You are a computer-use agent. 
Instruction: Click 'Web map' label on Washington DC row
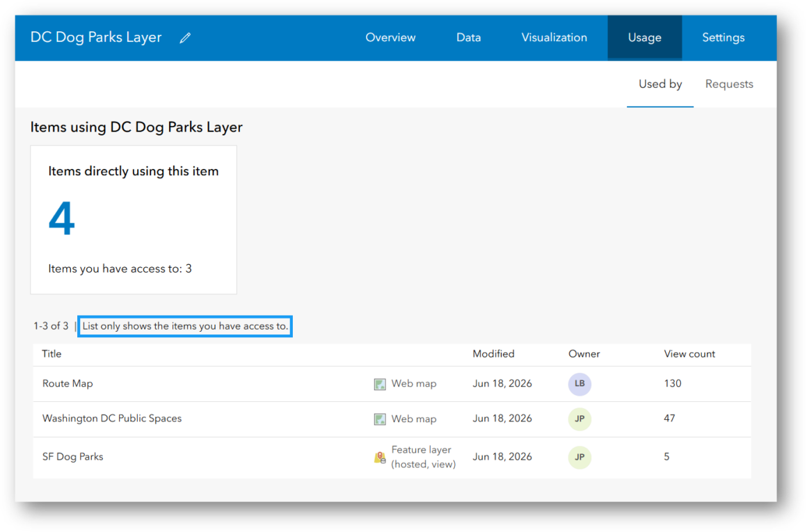pyautogui.click(x=414, y=419)
